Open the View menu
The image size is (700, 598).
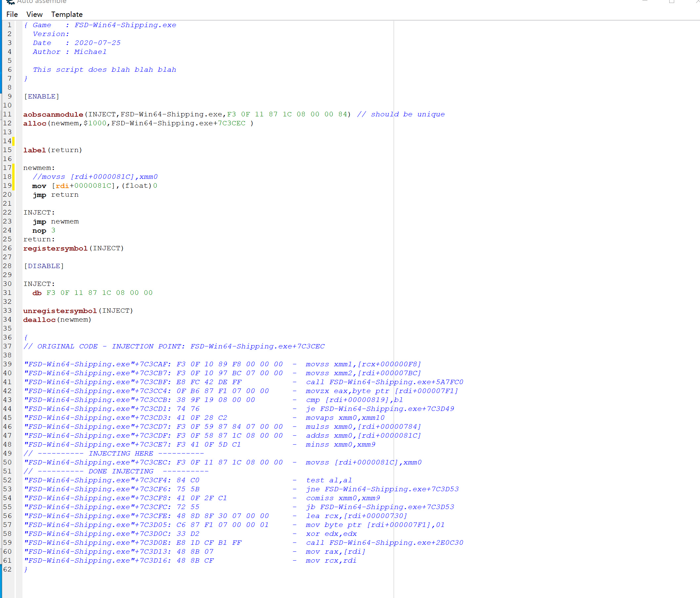(x=34, y=14)
